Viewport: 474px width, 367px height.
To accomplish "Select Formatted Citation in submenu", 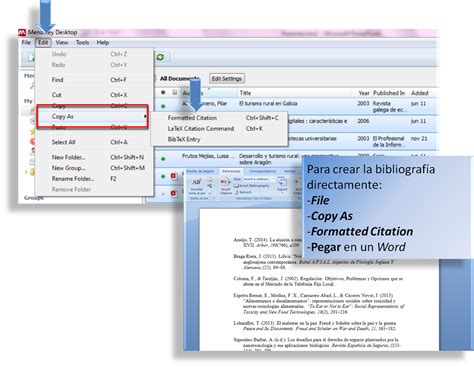I will pos(219,118).
